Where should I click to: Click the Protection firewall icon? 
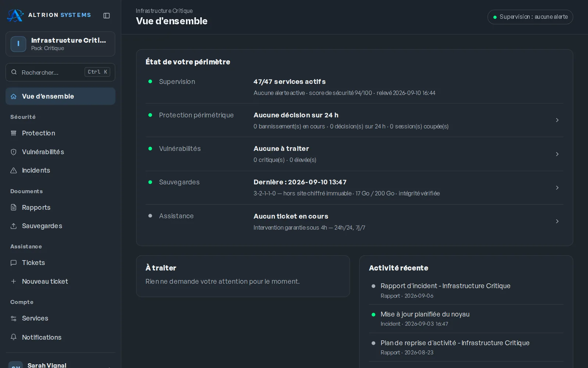point(14,133)
